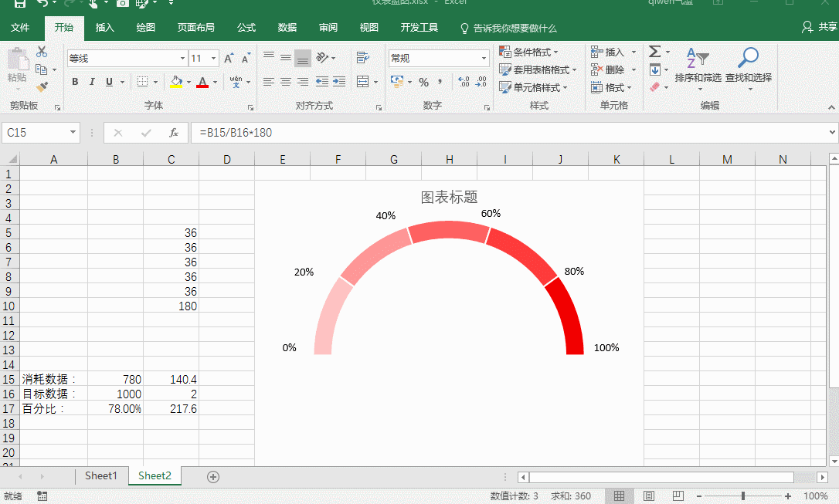The height and width of the screenshot is (504, 839).
Task: Switch to 页面布局 Page Layout tab
Action: 195,27
